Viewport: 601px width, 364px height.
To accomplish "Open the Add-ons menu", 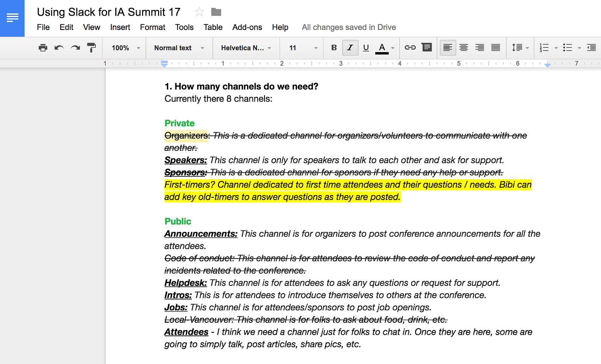I will (x=247, y=27).
